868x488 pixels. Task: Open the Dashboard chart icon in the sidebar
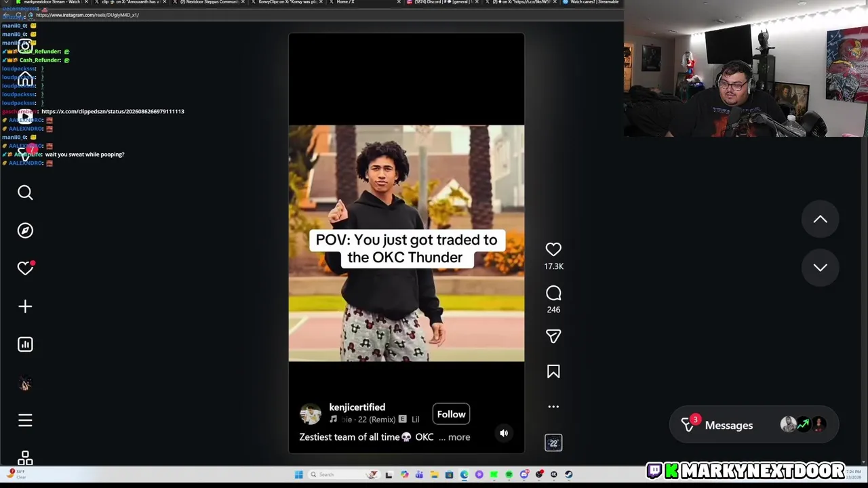(25, 344)
